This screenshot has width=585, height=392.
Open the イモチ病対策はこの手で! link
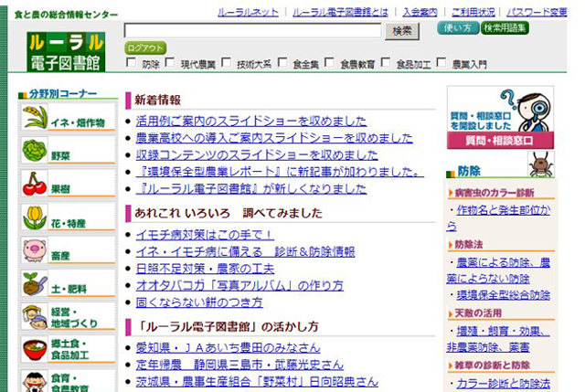click(x=205, y=235)
